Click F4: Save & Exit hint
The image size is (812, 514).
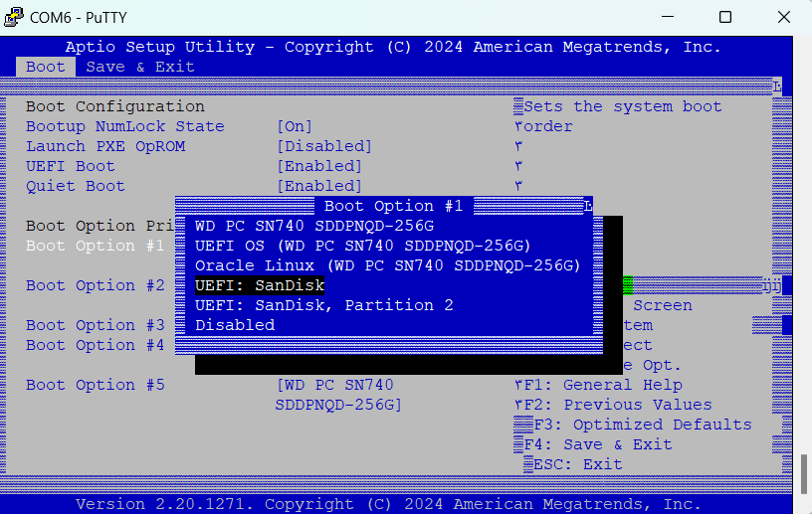point(598,444)
